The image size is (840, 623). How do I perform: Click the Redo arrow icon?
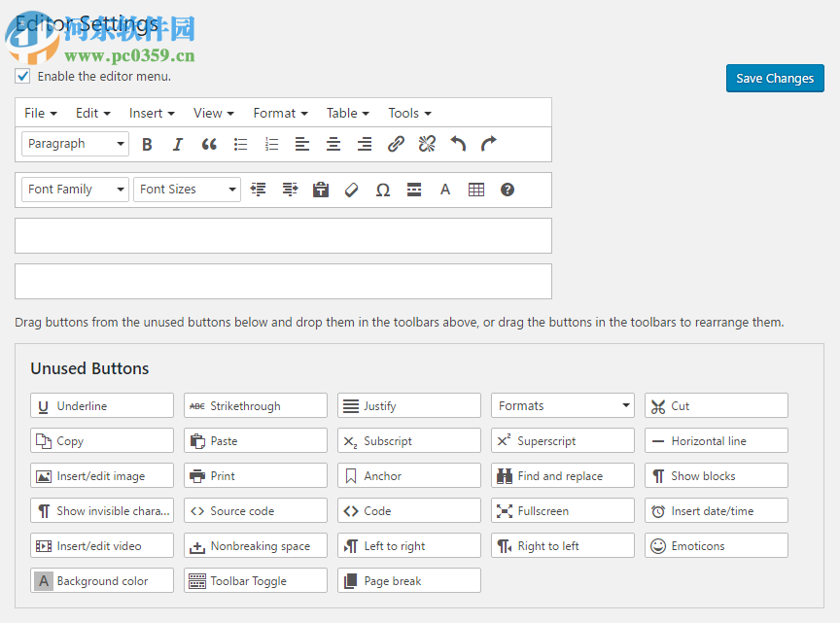point(489,144)
